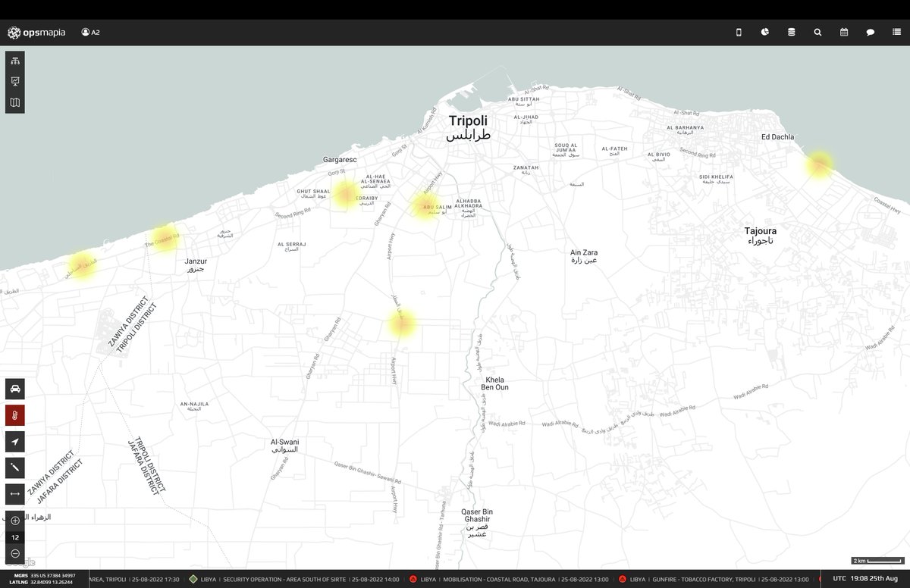This screenshot has height=588, width=910.
Task: Open the presentation chart board icon
Action: pyautogui.click(x=15, y=82)
